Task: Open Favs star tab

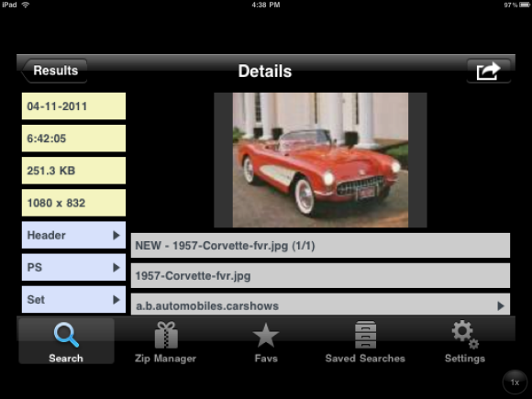Action: click(x=266, y=341)
